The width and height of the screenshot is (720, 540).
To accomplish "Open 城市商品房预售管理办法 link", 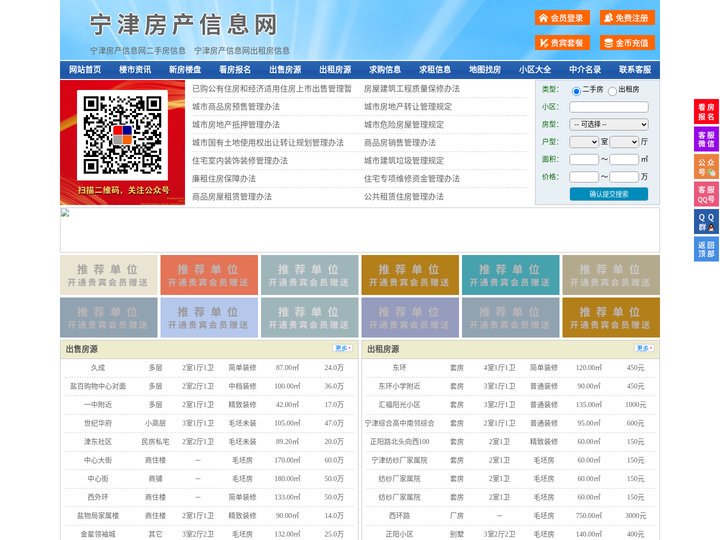I will [x=236, y=107].
